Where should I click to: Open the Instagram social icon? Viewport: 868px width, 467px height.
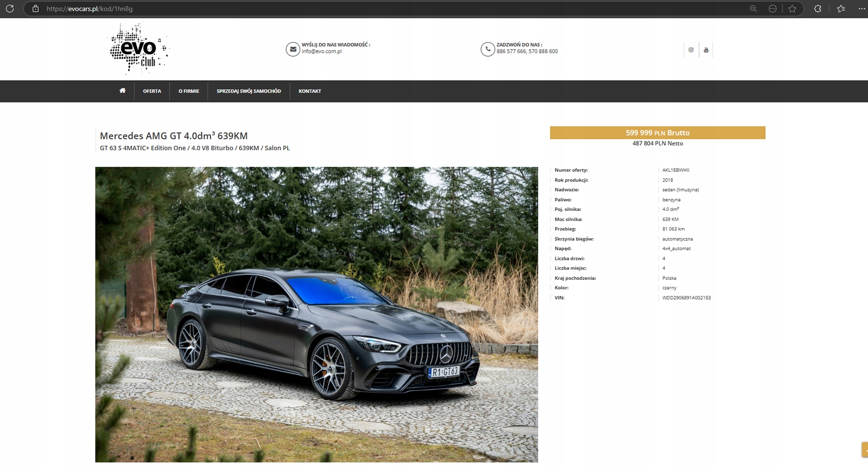tap(691, 50)
